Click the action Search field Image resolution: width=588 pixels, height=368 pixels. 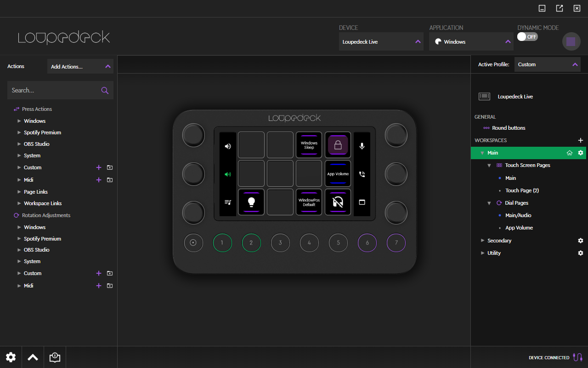[60, 90]
